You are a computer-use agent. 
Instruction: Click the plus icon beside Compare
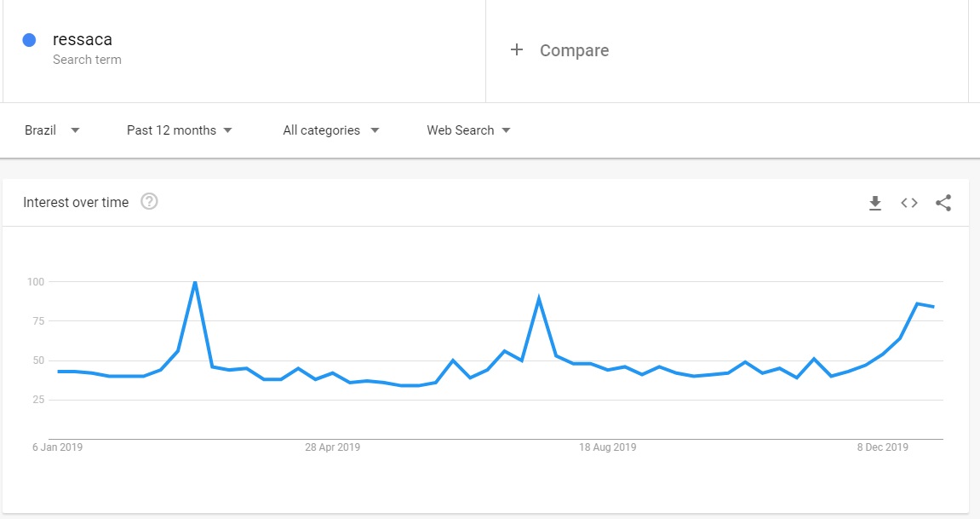pyautogui.click(x=516, y=49)
